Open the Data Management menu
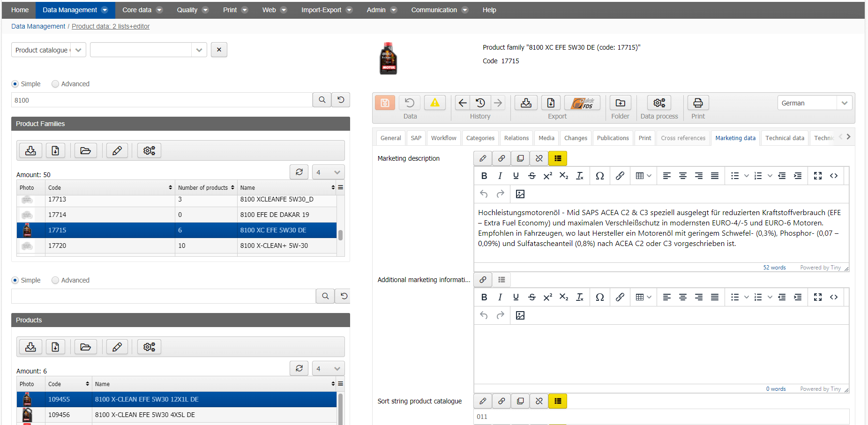The height and width of the screenshot is (425, 868). coord(75,10)
